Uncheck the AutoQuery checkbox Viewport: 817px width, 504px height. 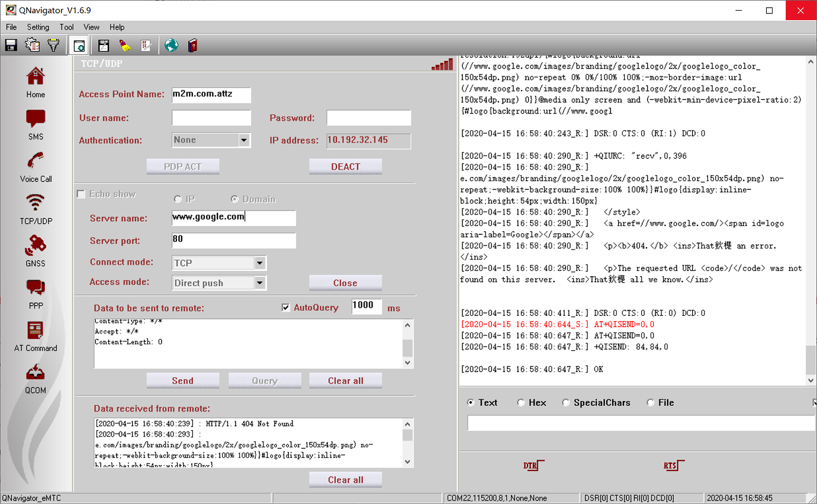click(x=286, y=308)
